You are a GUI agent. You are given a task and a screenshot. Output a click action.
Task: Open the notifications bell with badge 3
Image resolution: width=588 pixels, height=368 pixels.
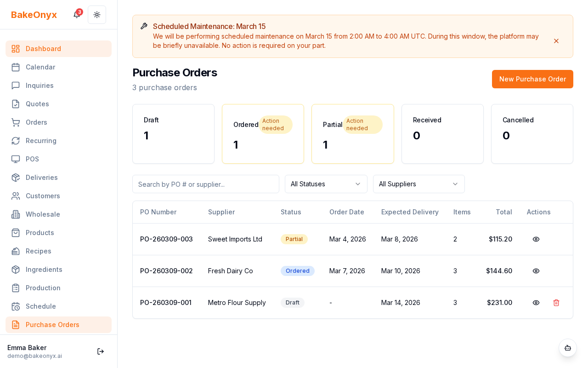[x=77, y=15]
